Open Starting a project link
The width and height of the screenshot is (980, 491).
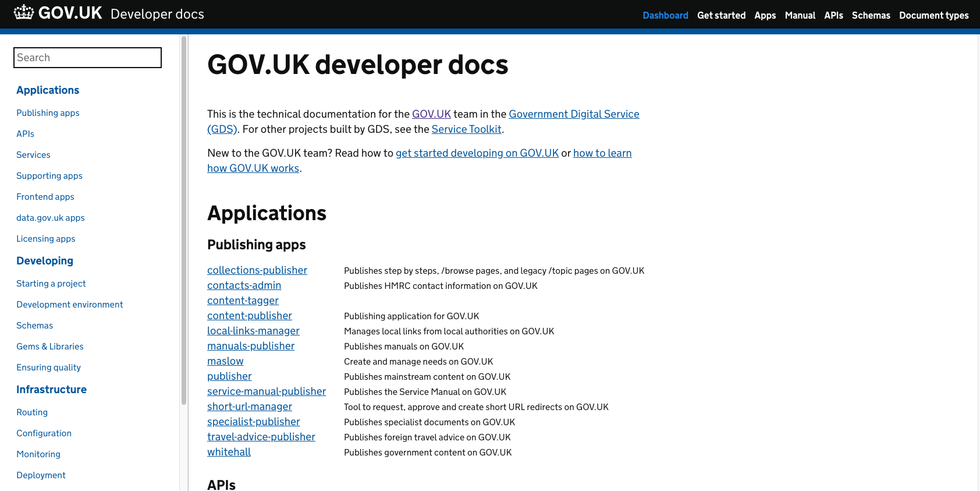pyautogui.click(x=51, y=284)
